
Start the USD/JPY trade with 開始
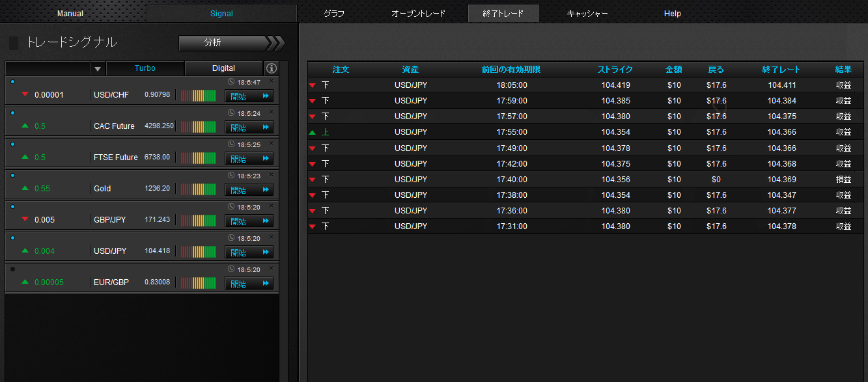pyautogui.click(x=249, y=252)
